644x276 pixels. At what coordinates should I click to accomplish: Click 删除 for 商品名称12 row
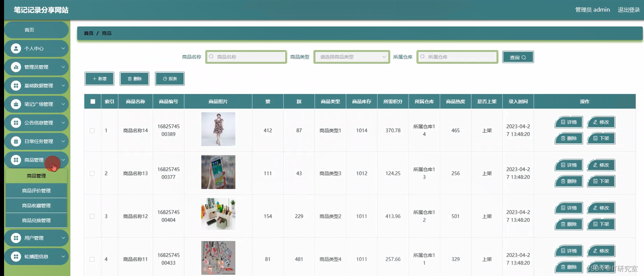pos(569,224)
